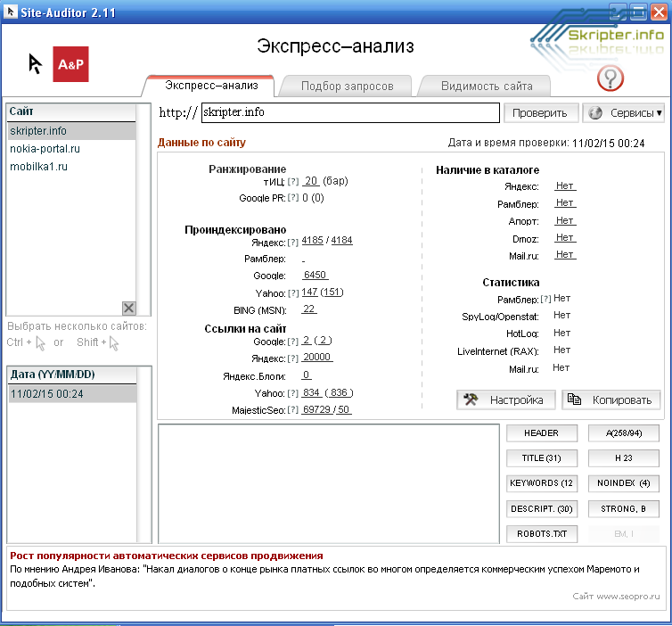672x626 pixels.
Task: Show STRONG, B tags
Action: pyautogui.click(x=624, y=509)
